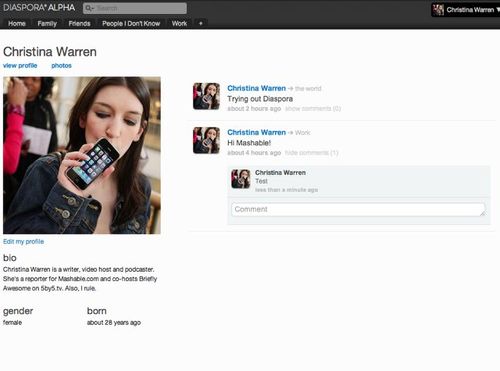Switch to the Friends tab

(79, 23)
